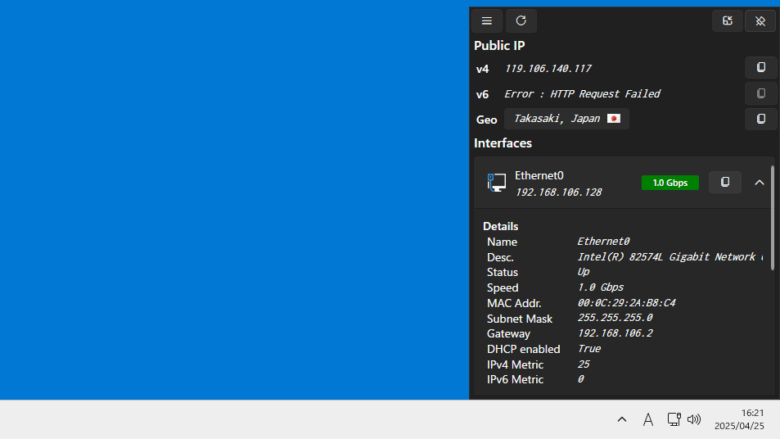
Task: Click the Status value Up
Action: click(x=583, y=272)
